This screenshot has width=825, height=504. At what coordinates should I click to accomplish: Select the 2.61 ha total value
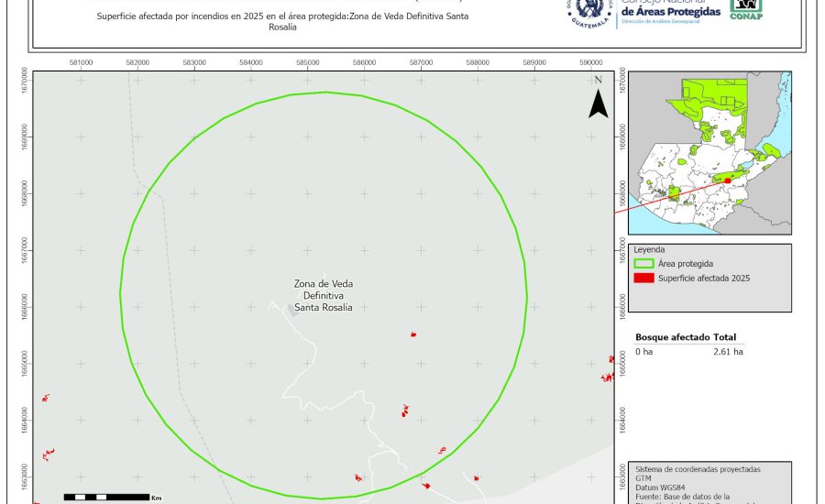click(x=728, y=351)
